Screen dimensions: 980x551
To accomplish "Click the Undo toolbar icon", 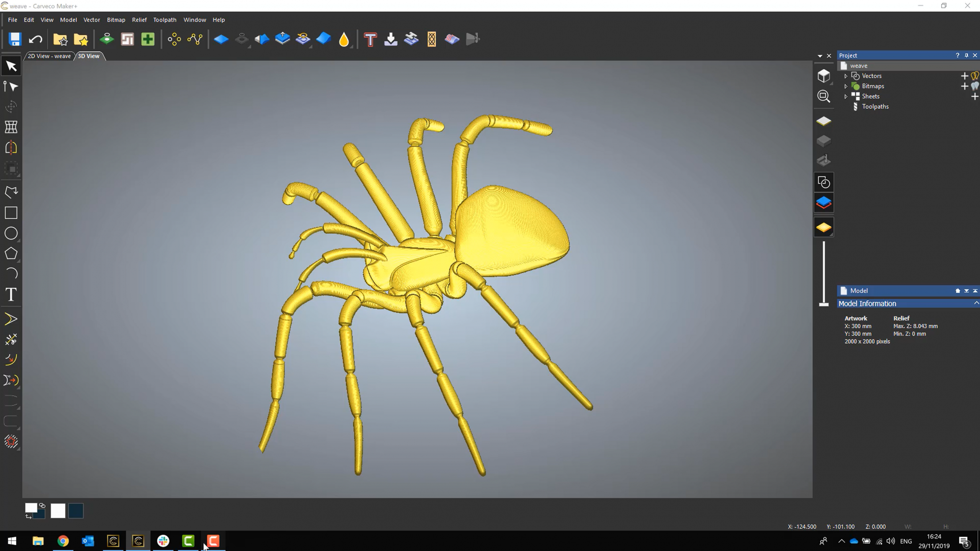I will coord(35,39).
